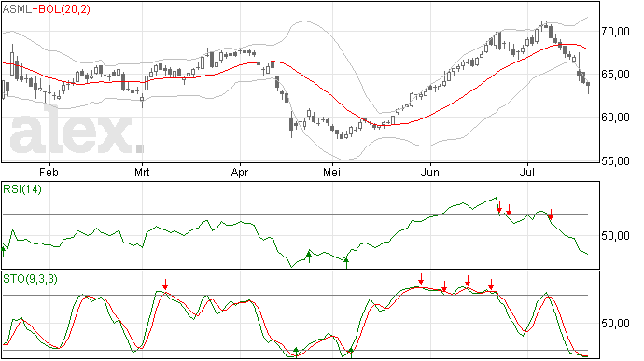This screenshot has width=644, height=361.
Task: Click the 60,00 price axis value
Action: (x=615, y=118)
